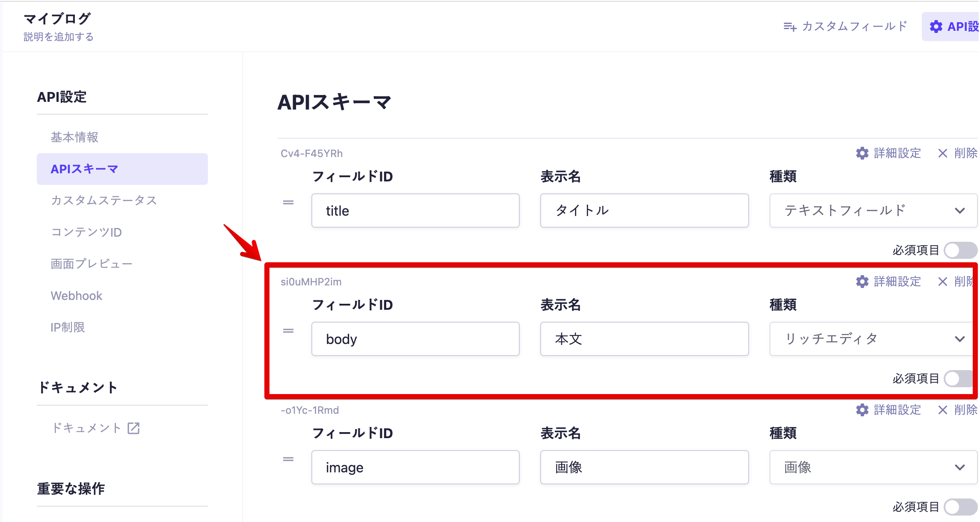Click the 説明を追加する link under マイブログ
Image resolution: width=980 pixels, height=522 pixels.
coord(59,37)
